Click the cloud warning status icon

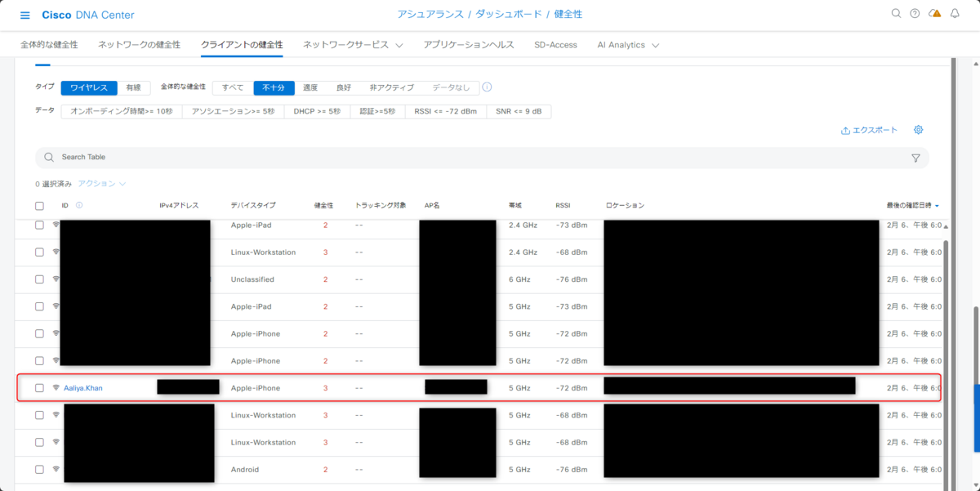click(x=935, y=14)
